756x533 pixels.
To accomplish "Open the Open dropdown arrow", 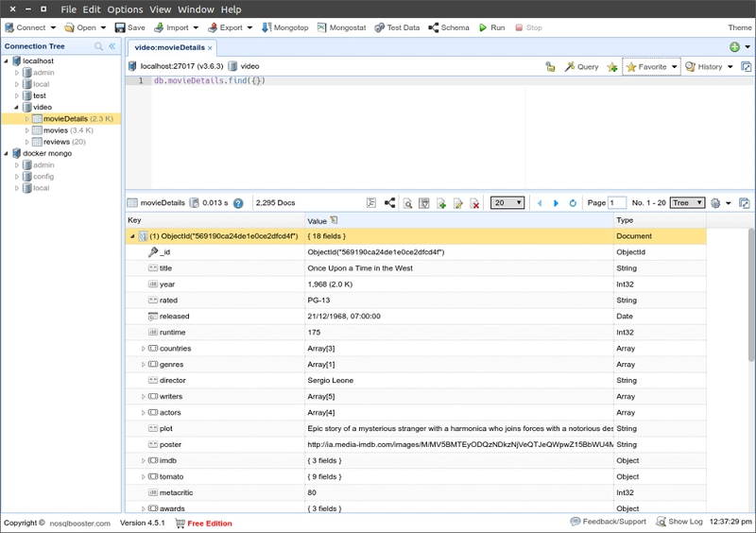I will (103, 27).
